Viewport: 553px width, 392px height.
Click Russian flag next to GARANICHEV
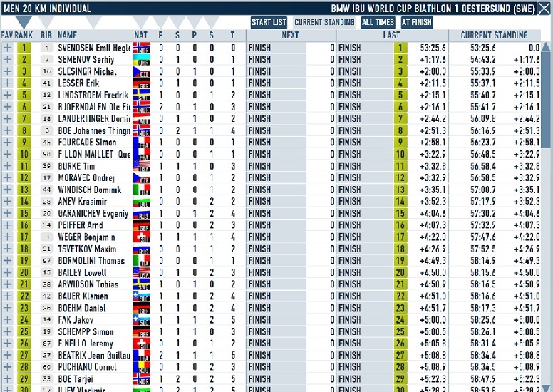point(141,213)
